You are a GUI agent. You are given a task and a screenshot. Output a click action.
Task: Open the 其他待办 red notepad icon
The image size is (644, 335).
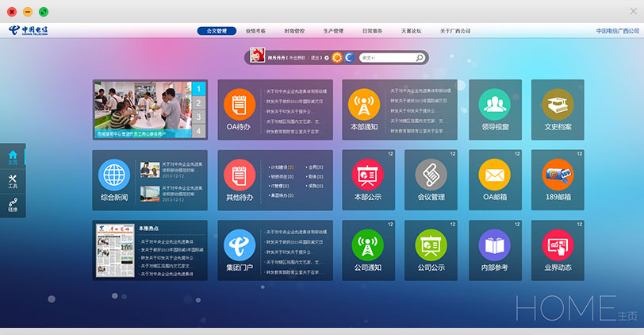[x=240, y=175]
